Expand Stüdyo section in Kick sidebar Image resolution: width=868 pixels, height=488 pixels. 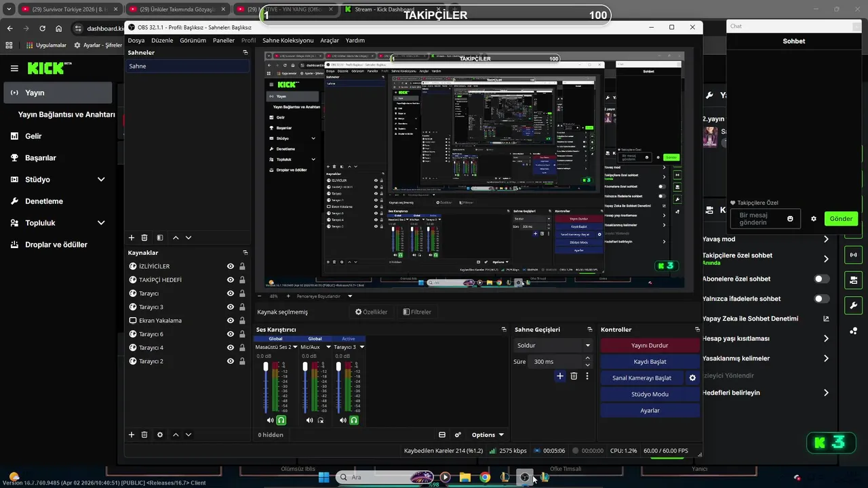point(101,180)
